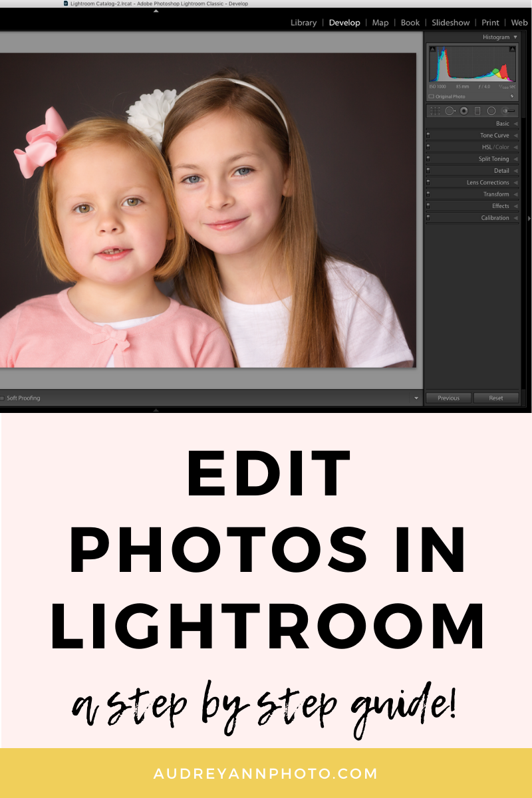Switch to the Map module
The width and height of the screenshot is (532, 798).
click(x=380, y=23)
